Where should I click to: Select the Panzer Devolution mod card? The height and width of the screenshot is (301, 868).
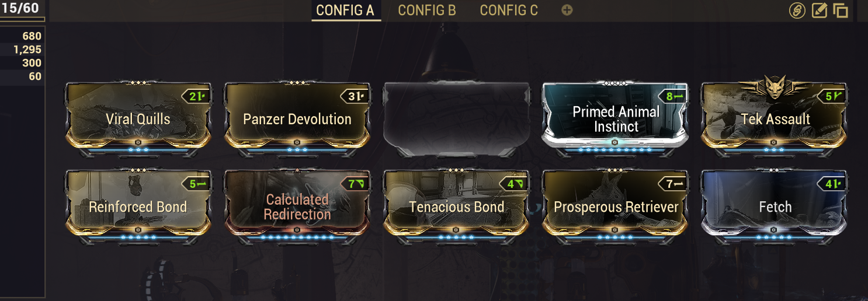[x=297, y=119]
